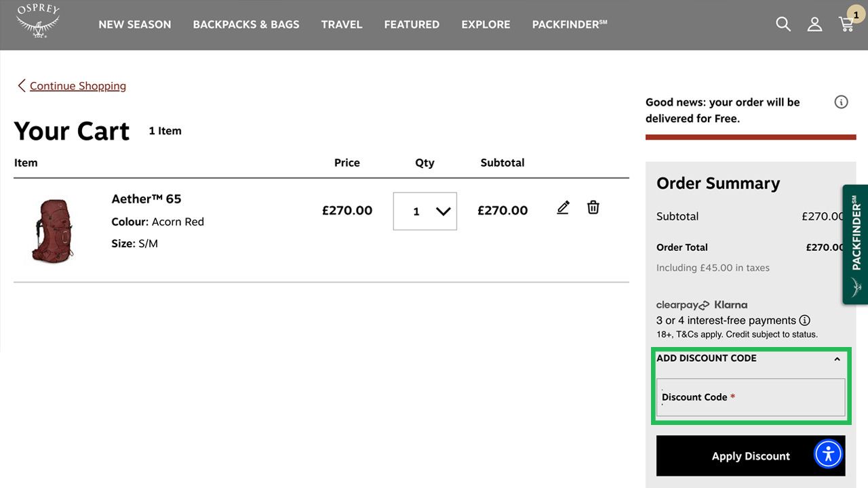Open the Packfinder menu item
Screen dimensions: 868x488
coord(570,24)
